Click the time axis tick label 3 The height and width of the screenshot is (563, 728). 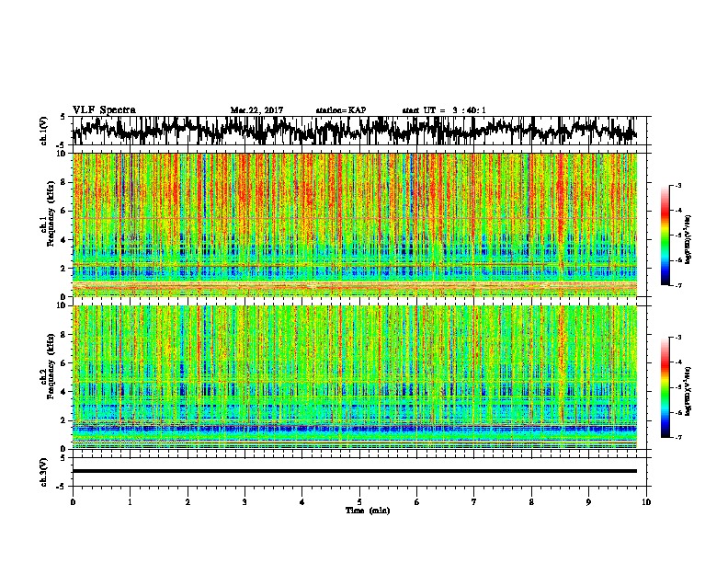(x=245, y=502)
